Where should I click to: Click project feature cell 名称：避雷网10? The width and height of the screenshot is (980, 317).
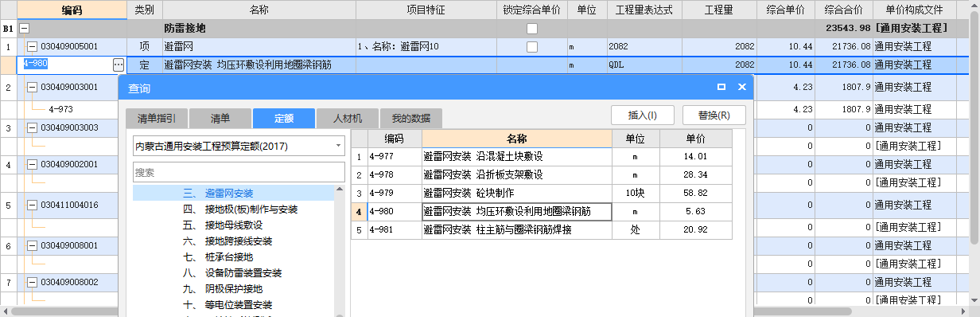426,47
